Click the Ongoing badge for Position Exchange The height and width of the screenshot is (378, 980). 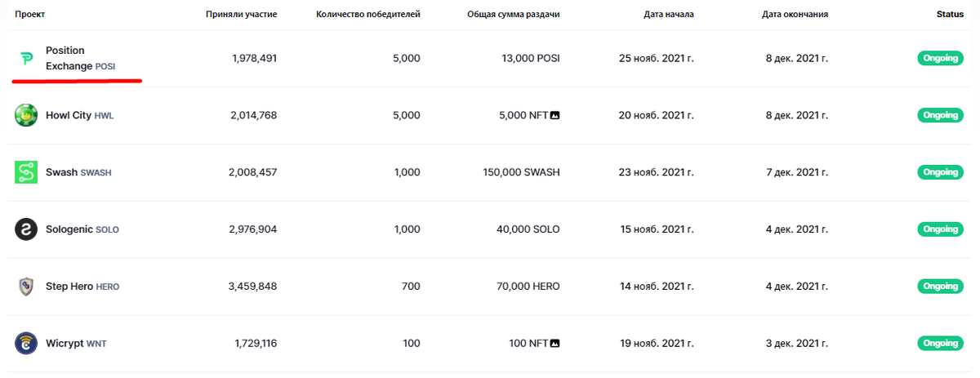(x=940, y=58)
